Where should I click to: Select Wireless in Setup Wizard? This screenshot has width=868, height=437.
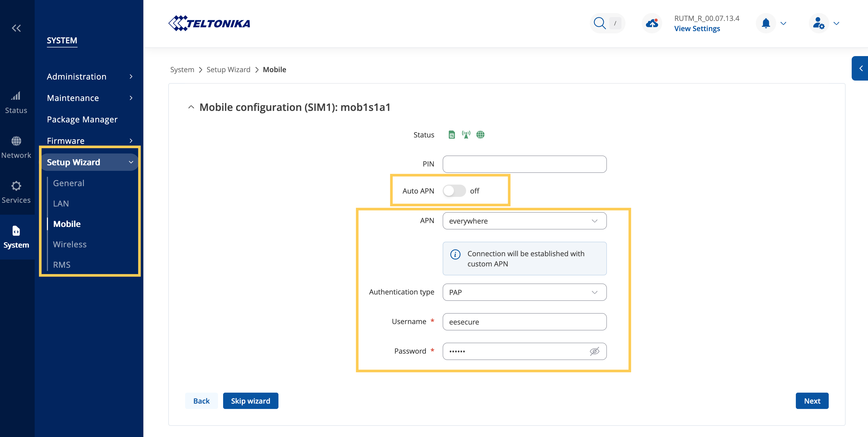tap(70, 244)
